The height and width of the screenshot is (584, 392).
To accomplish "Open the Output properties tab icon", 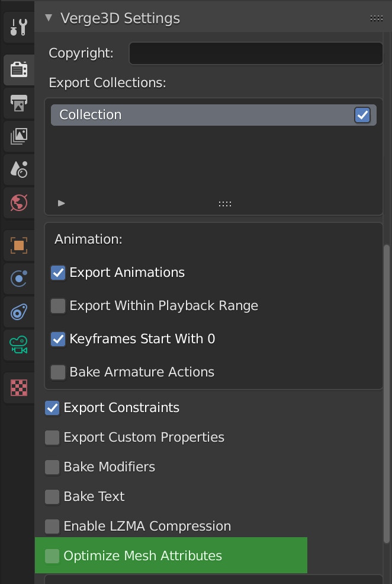I will pos(18,103).
